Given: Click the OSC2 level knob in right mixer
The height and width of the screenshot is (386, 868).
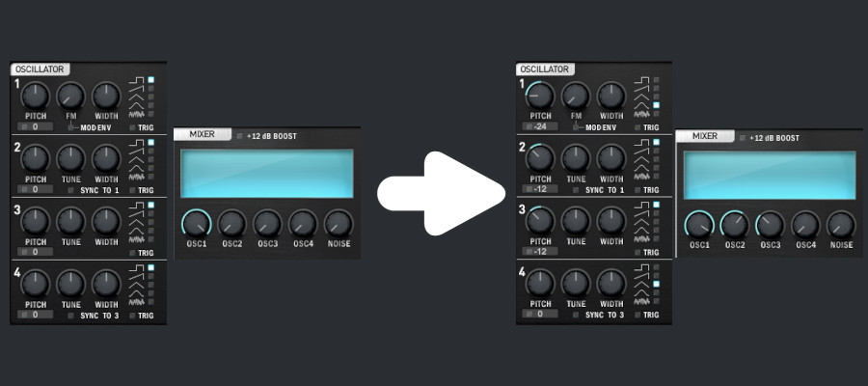Looking at the screenshot, I should tap(734, 224).
